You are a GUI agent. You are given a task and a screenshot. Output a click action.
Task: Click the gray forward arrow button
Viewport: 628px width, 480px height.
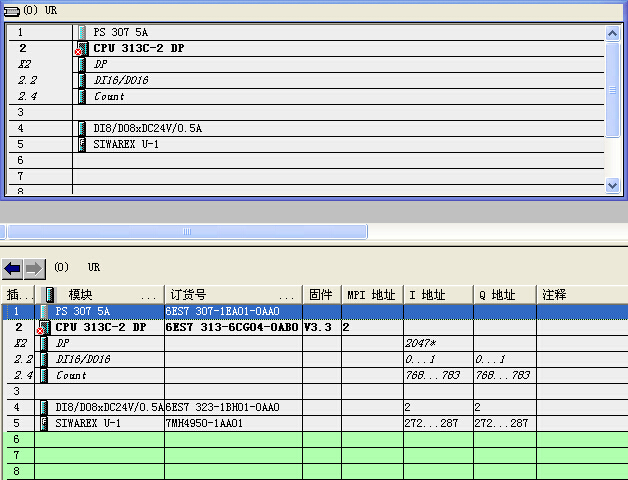pos(34,269)
